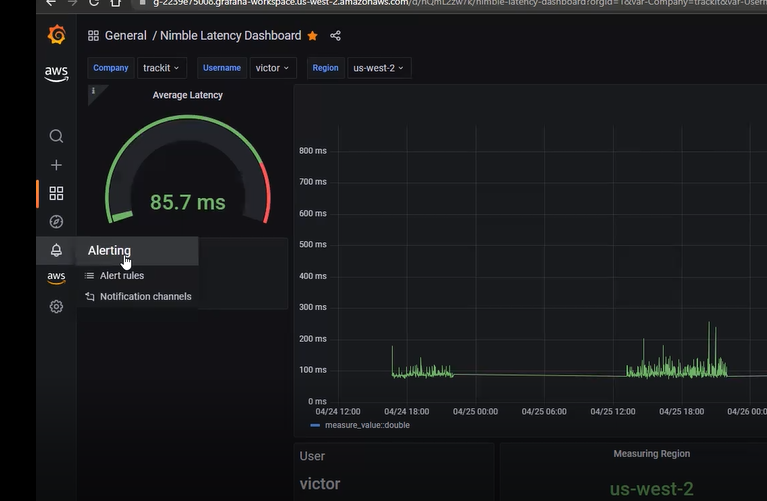
Task: Click the 04/24 18:00 x-axis label
Action: (406, 411)
